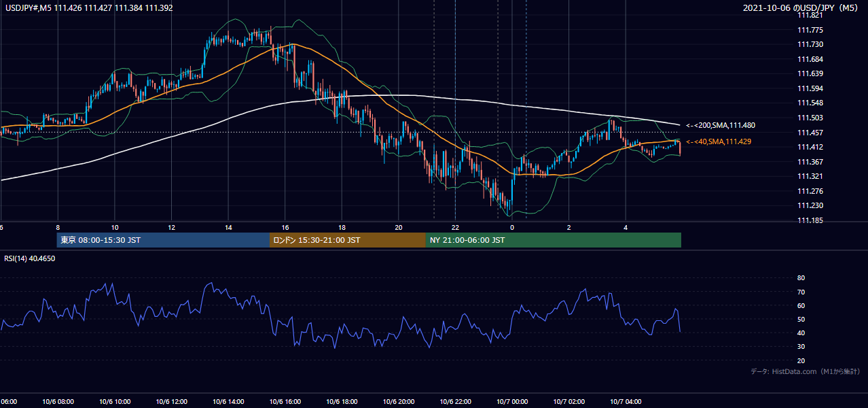Click the 10/7 00:00 time axis label
Viewport: 868px width, 408px height.
click(x=512, y=402)
